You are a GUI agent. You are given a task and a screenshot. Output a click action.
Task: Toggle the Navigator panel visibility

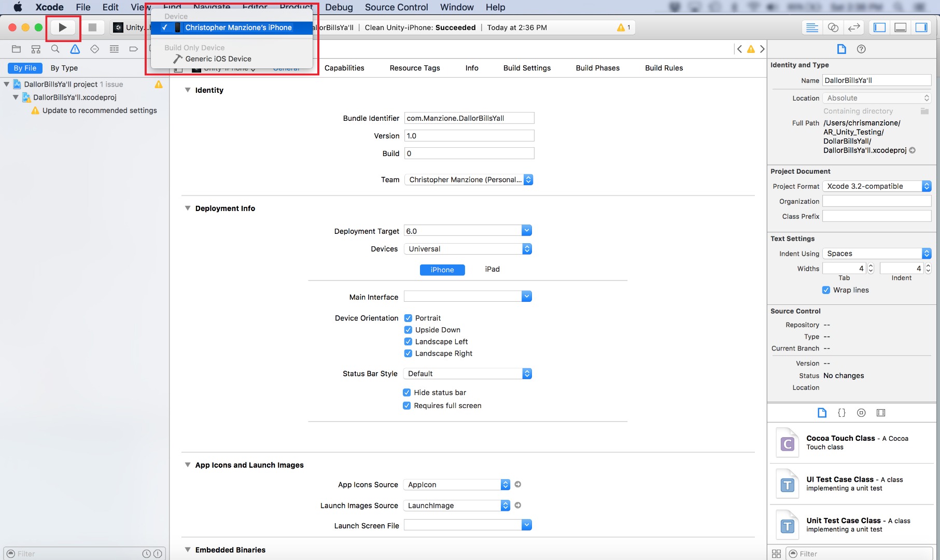click(x=880, y=27)
